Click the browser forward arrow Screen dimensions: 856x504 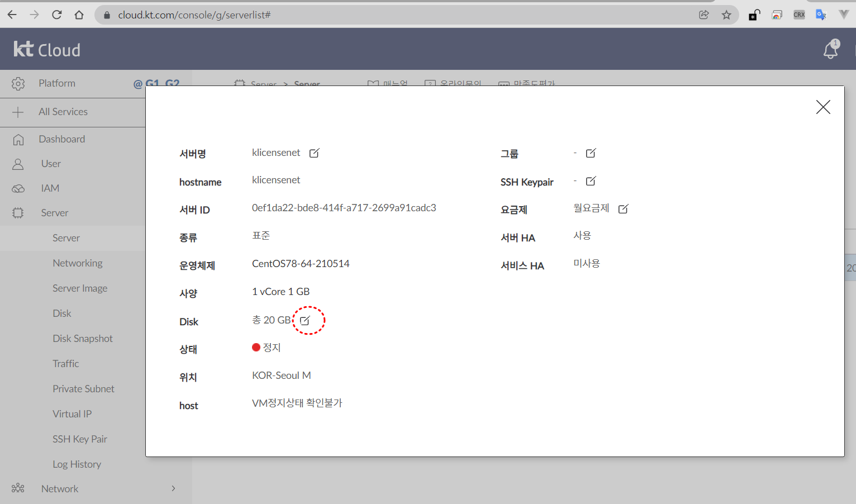click(x=35, y=15)
